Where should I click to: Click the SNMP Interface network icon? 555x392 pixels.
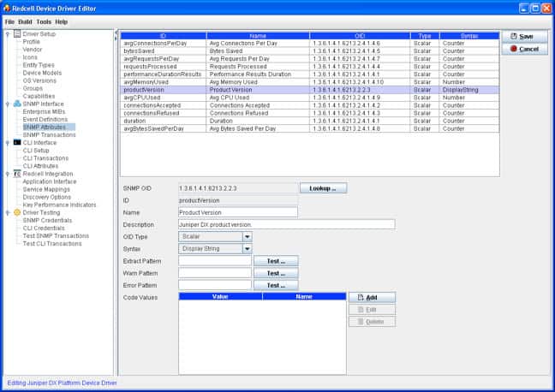pos(17,104)
